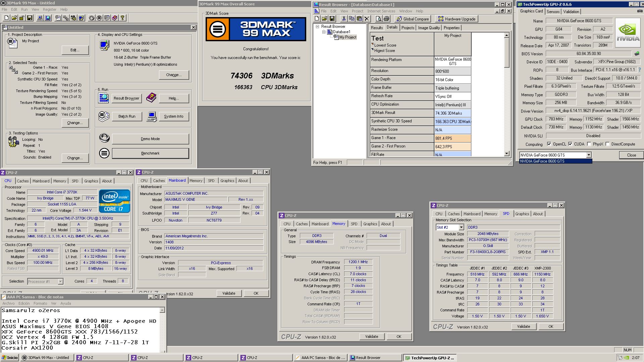Click Inicio start button on taskbar

tap(9, 358)
